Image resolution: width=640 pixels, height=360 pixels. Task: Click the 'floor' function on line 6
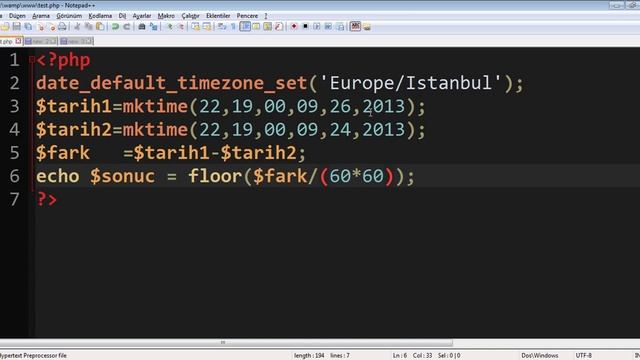215,176
